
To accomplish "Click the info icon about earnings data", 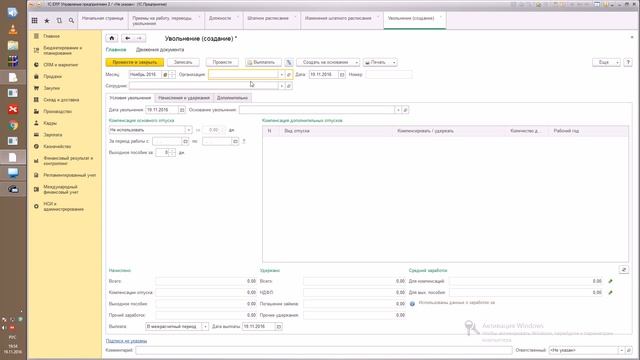I will pos(412,303).
